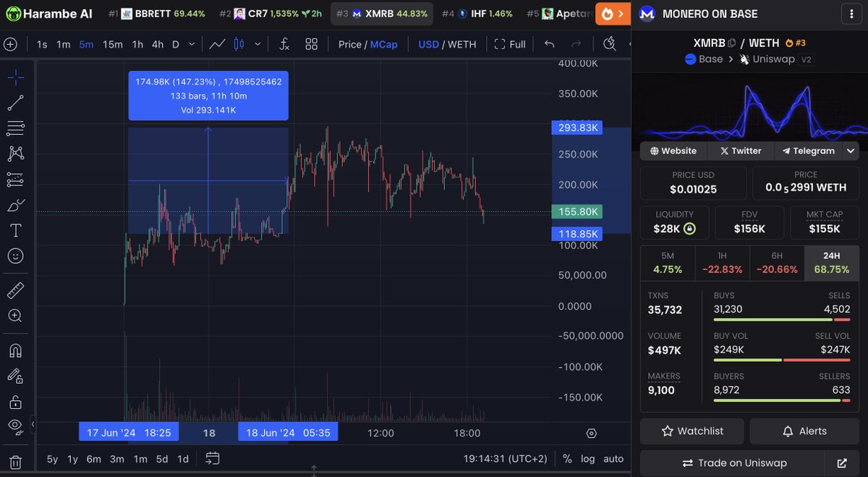Open the emoji icons tool

pos(15,256)
